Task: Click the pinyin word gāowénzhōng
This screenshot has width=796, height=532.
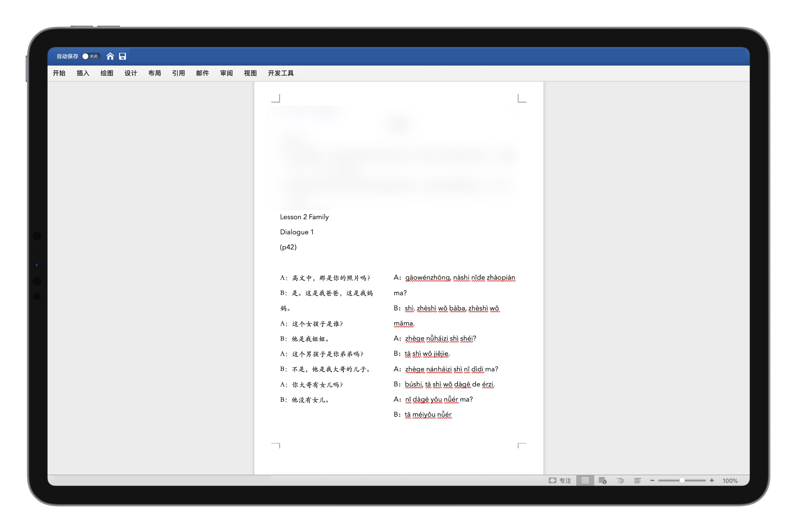Action: [427, 277]
